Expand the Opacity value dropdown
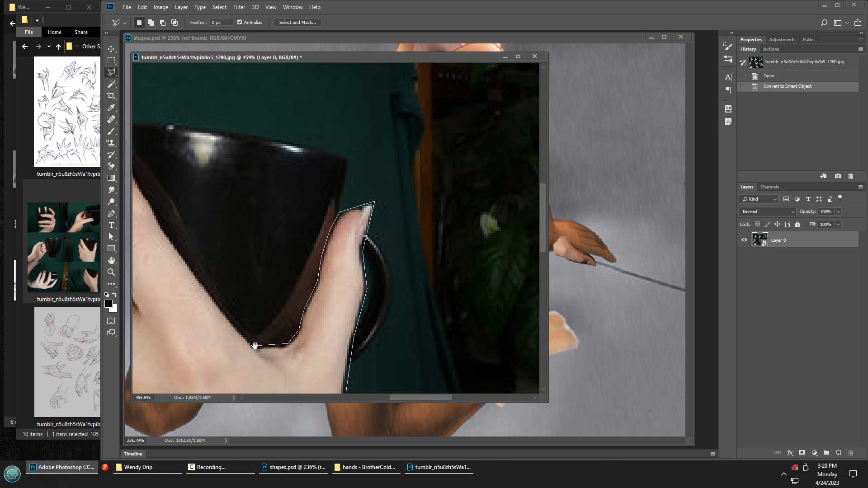This screenshot has width=868, height=488. 838,211
